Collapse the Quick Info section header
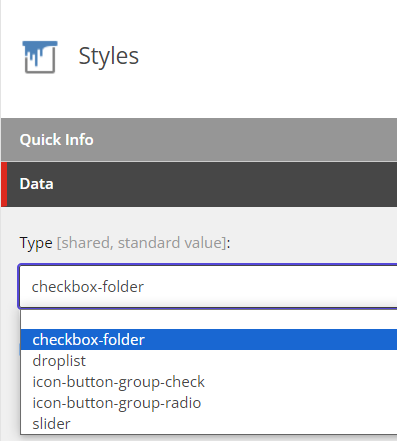 pyautogui.click(x=199, y=140)
